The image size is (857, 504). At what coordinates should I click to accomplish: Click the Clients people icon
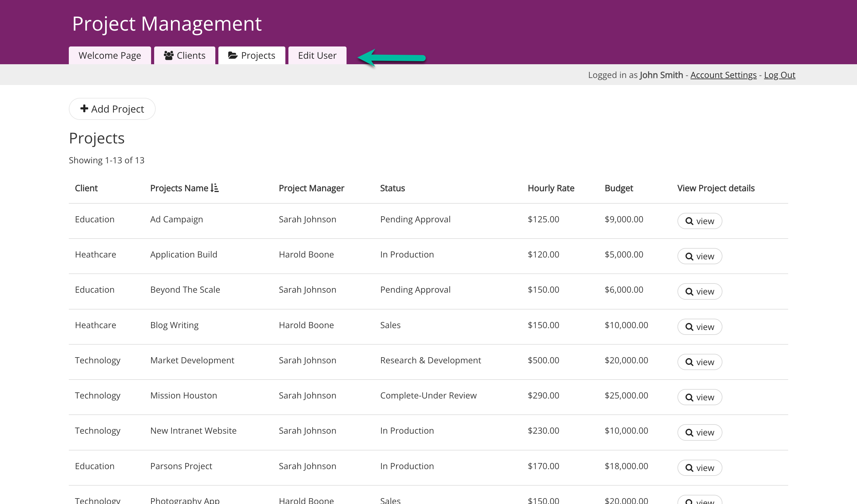[x=169, y=55]
